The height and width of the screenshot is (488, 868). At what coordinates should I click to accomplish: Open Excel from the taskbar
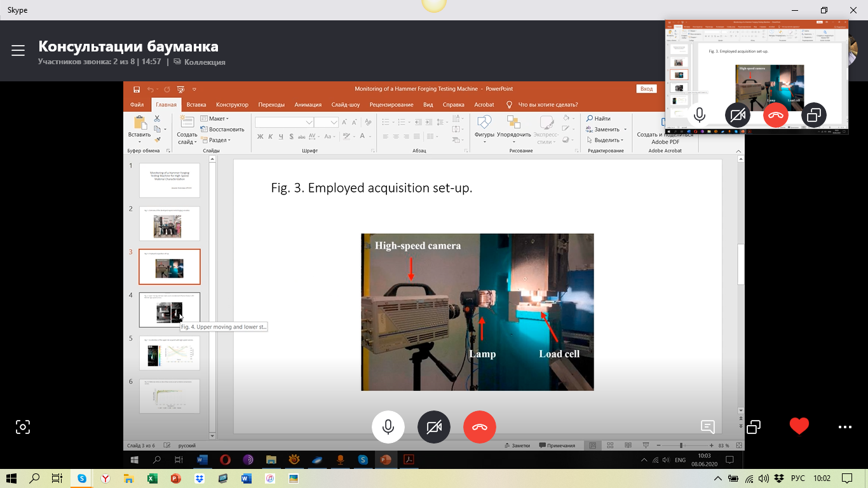152,478
